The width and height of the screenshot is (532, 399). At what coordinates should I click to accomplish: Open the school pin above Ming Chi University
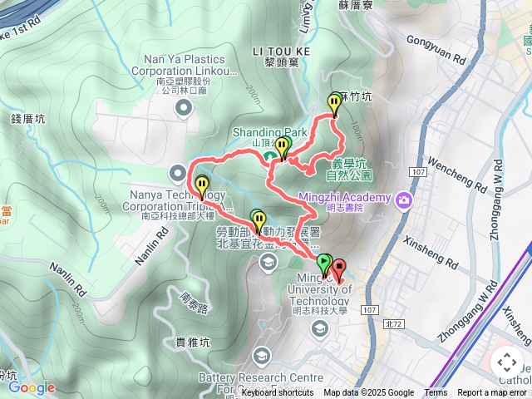click(268, 264)
